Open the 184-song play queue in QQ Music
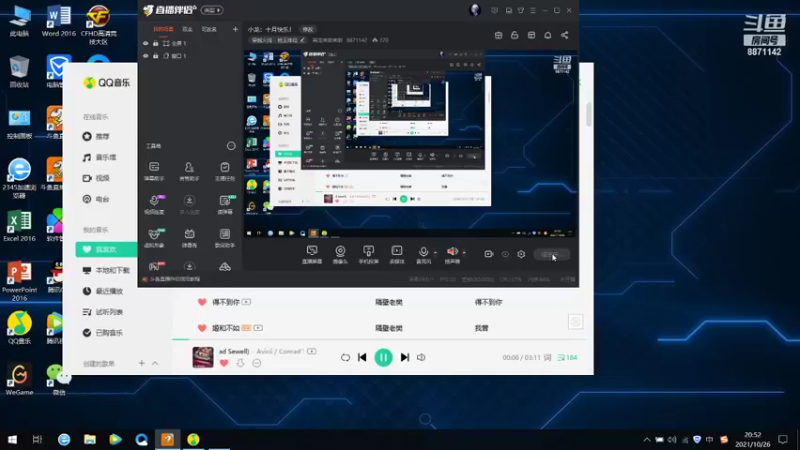 tap(567, 358)
